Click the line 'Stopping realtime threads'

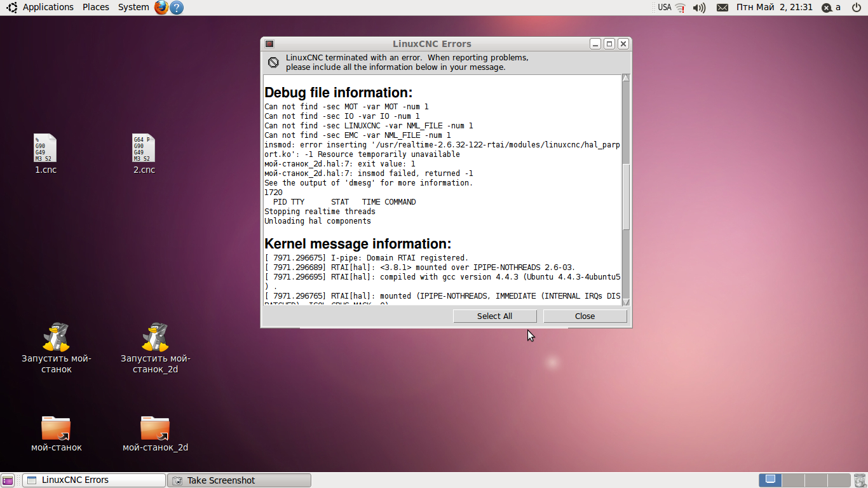tap(320, 212)
